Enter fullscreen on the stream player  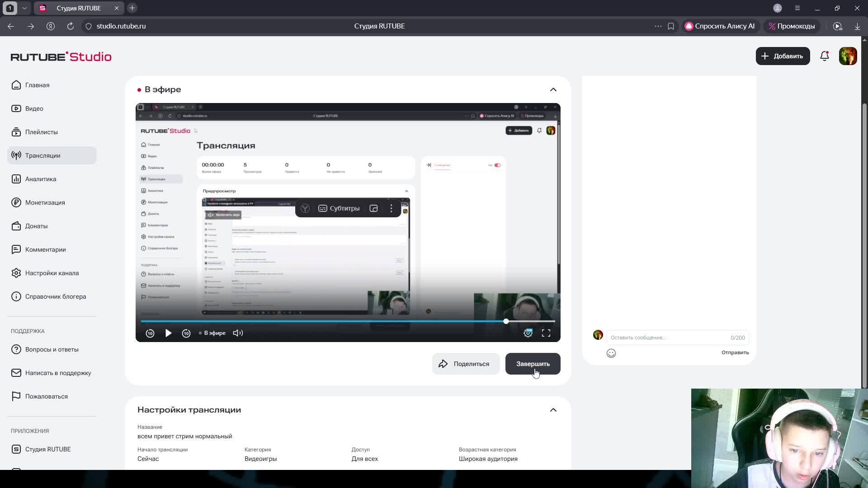pos(546,333)
